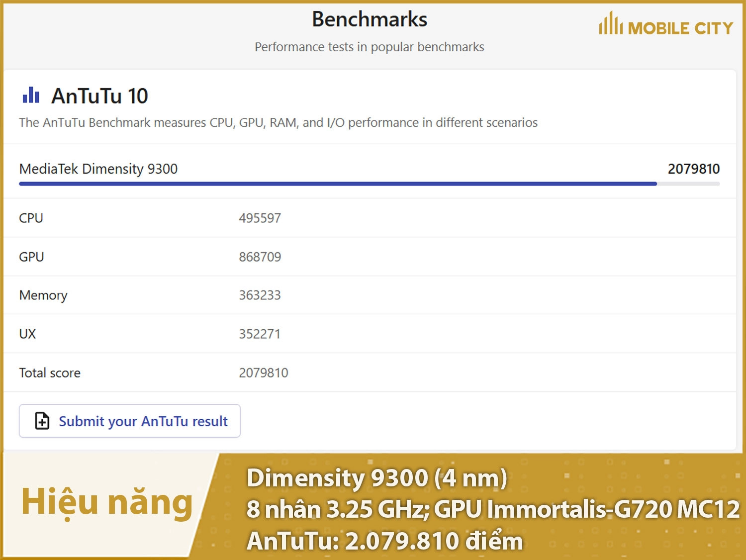The width and height of the screenshot is (746, 560).
Task: Click the Total score row label
Action: tap(50, 373)
